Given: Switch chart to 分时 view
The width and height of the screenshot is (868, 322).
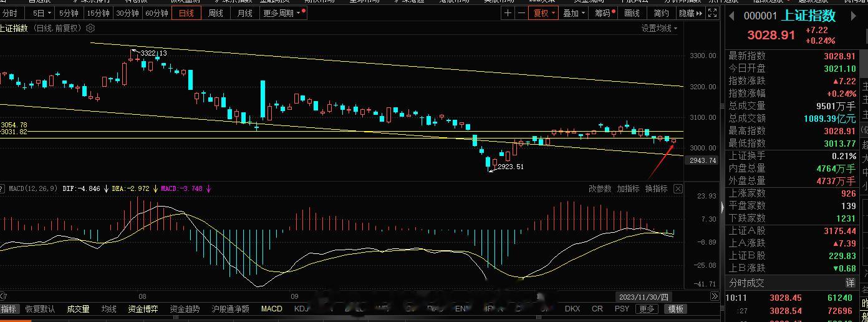Looking at the screenshot, I should 11,13.
